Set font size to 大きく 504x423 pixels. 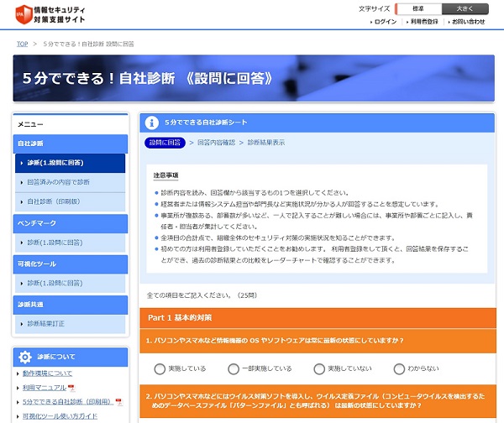[x=465, y=8]
